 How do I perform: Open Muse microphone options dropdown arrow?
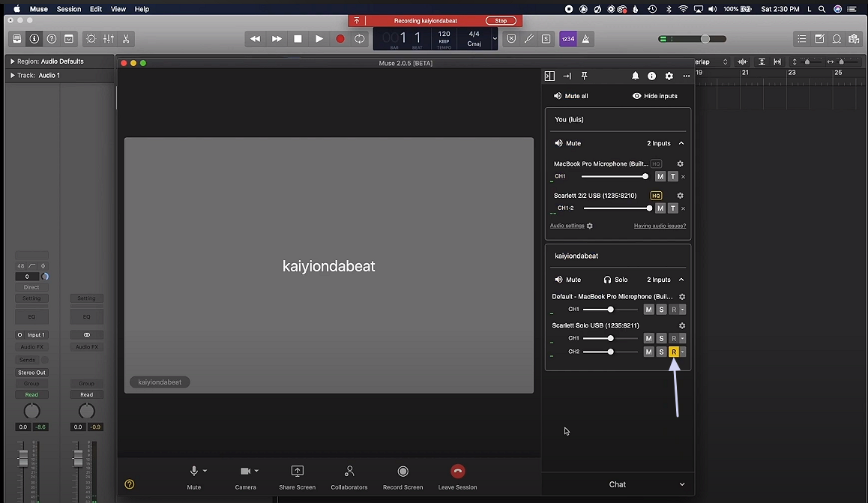pos(205,471)
